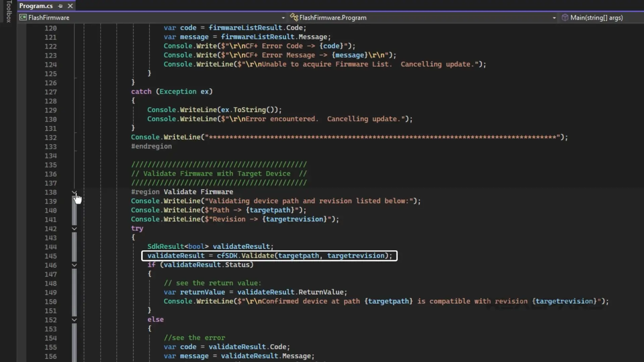644x362 pixels.
Task: Click line number 145 in the gutter
Action: (51, 256)
